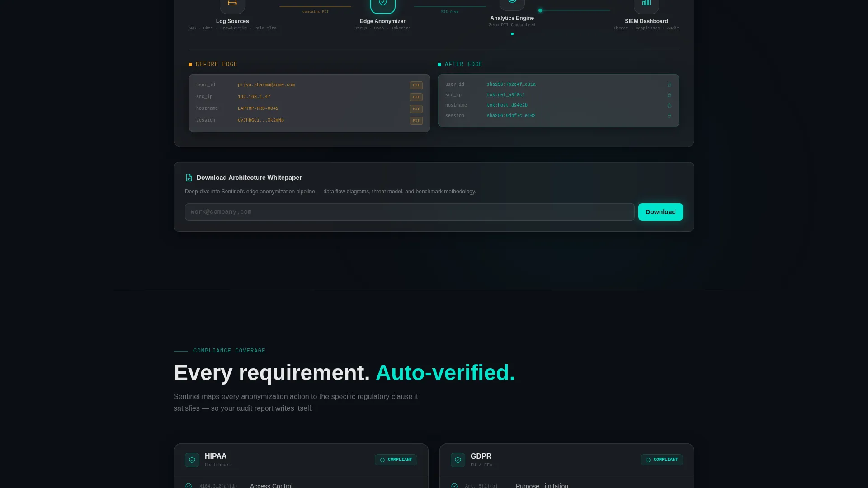Click the 'PII-free' pipeline label
The image size is (868, 488).
450,12
